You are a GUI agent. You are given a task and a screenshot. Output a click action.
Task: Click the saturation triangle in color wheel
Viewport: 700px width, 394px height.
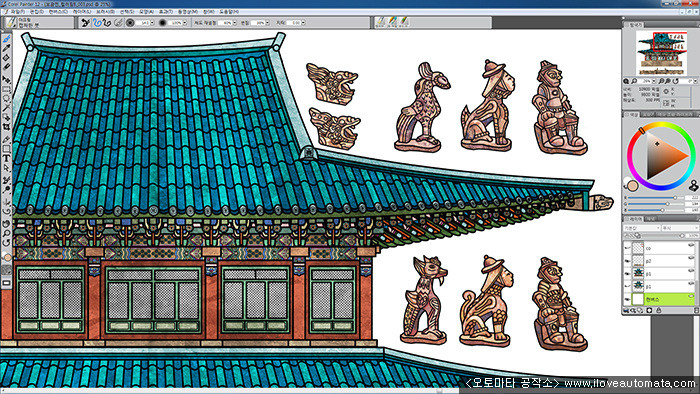pyautogui.click(x=662, y=156)
